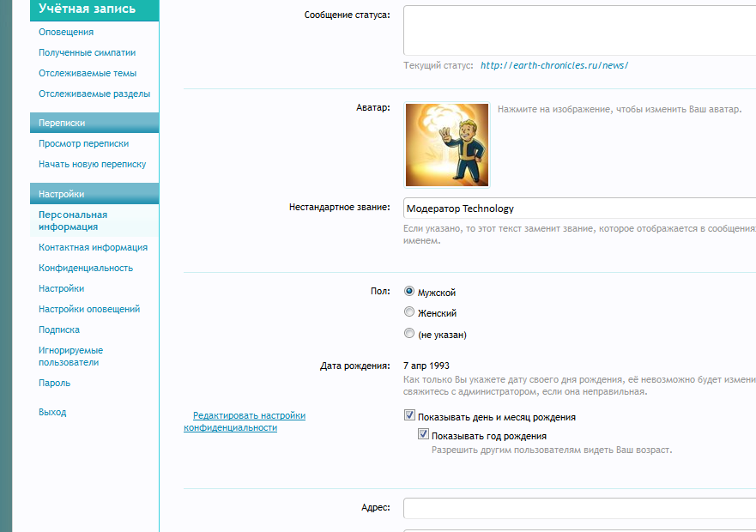The width and height of the screenshot is (756, 532).
Task: Go to Отслеживаемые темы
Action: (88, 73)
